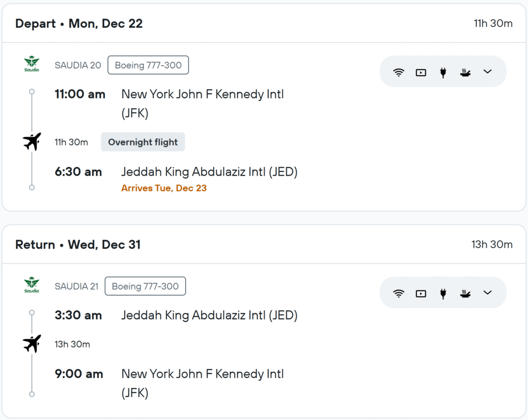Click the Arrives Tue, Dec 23 notice
This screenshot has height=420, width=528.
click(164, 188)
